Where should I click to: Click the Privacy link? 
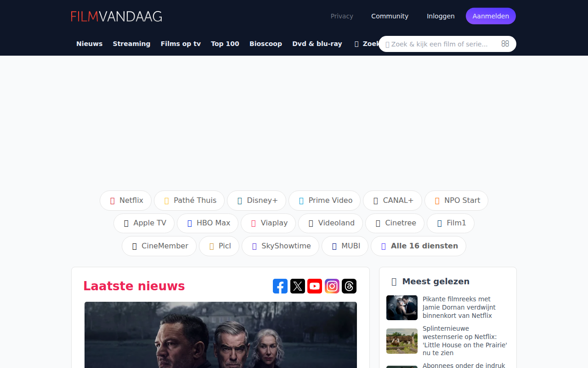click(342, 16)
